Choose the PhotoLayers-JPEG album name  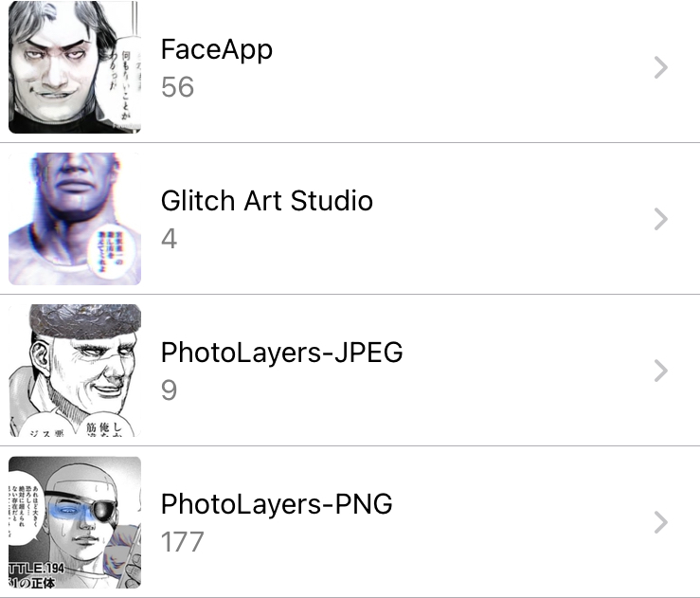click(282, 353)
